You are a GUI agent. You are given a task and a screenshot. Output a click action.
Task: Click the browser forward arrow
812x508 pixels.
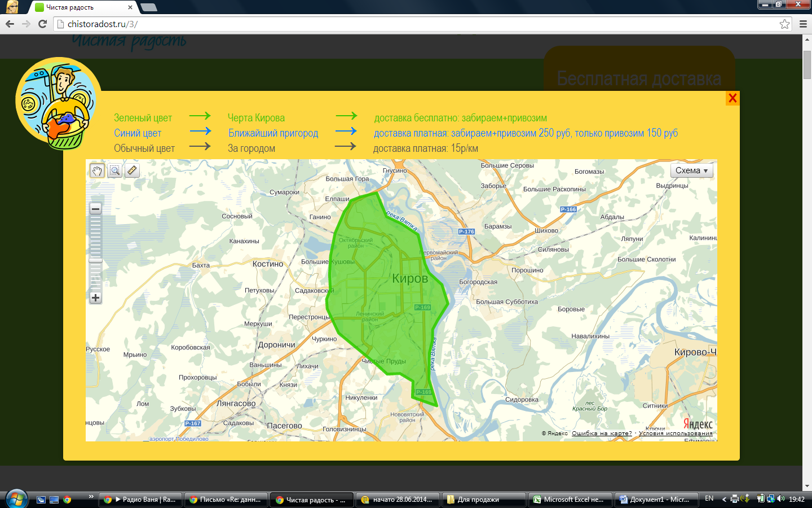[x=26, y=24]
